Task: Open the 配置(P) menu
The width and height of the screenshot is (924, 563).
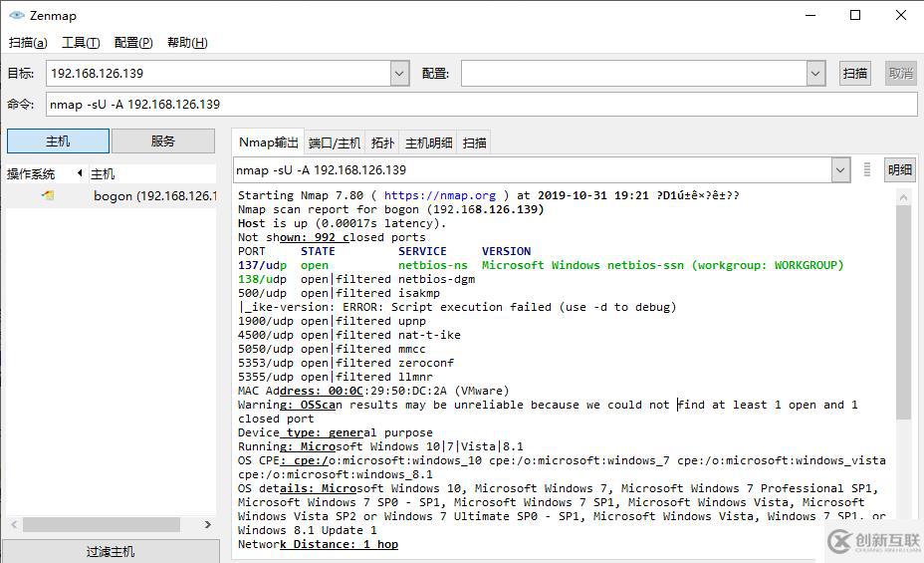Action: 133,43
